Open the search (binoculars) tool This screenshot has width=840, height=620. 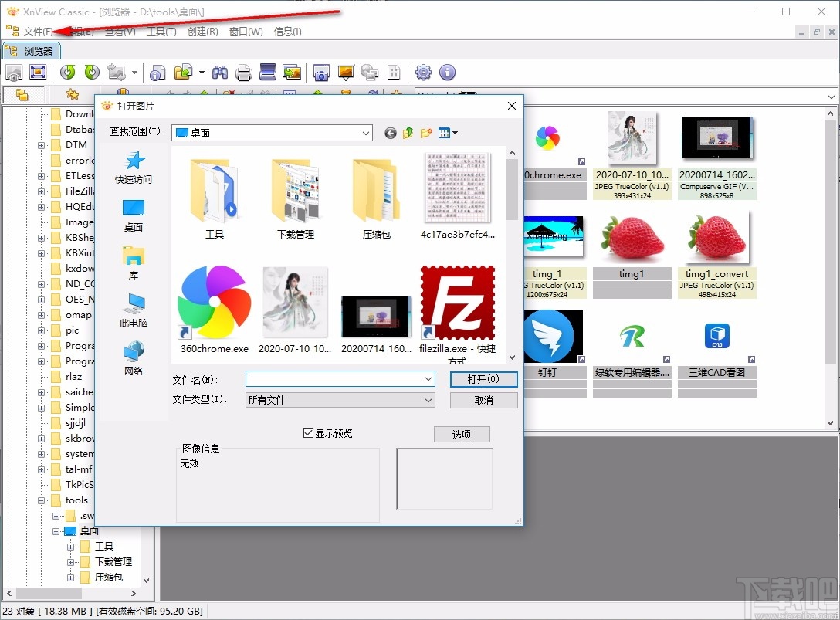[x=220, y=72]
